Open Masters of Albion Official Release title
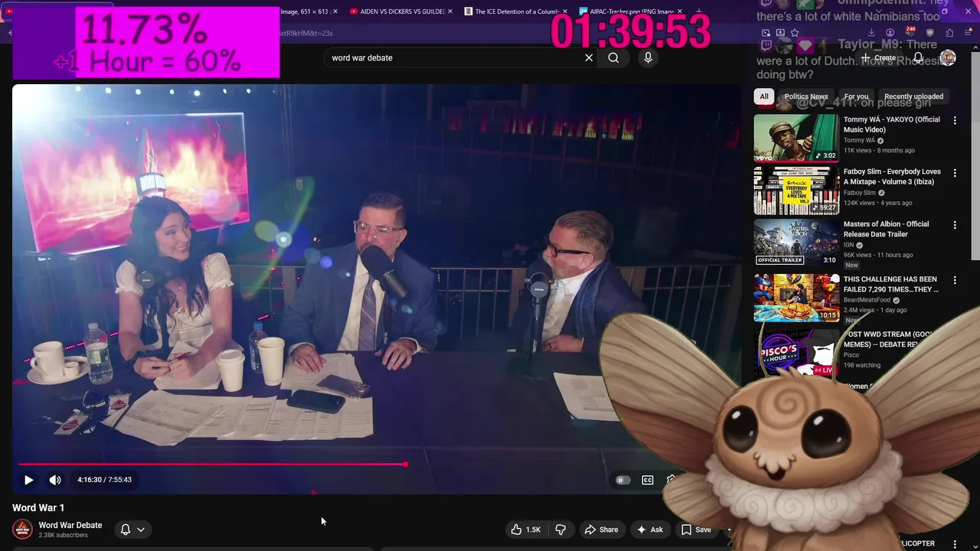The width and height of the screenshot is (980, 551). [886, 229]
